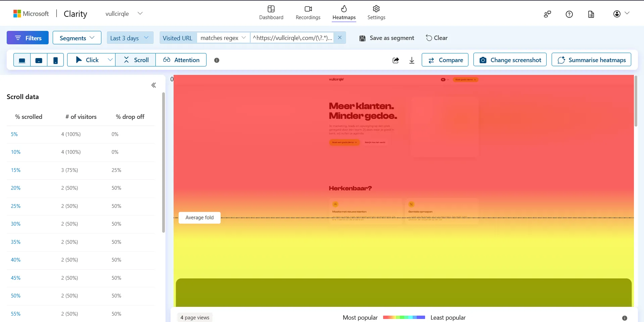Go to the Recordings tab
Screen dimensions: 644x322
(308, 13)
